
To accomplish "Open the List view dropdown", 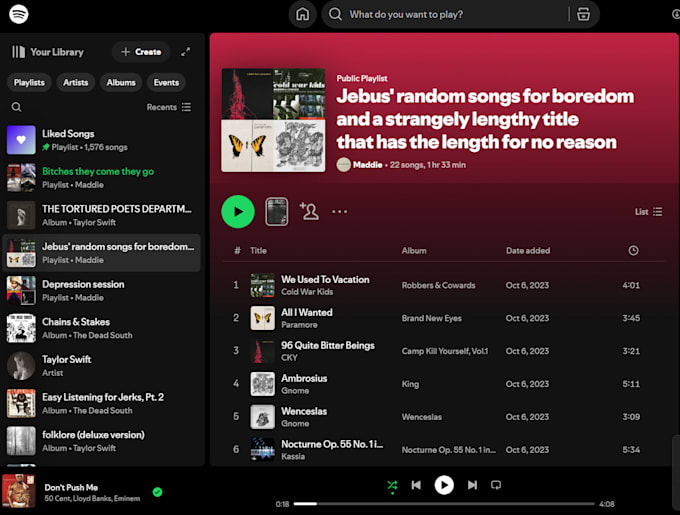I will coord(648,212).
